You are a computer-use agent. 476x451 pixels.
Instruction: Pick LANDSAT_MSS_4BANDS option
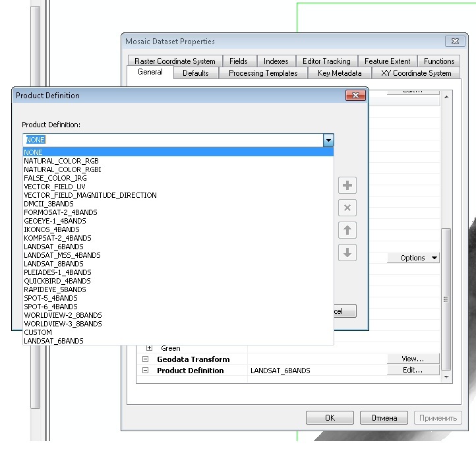tap(178, 255)
